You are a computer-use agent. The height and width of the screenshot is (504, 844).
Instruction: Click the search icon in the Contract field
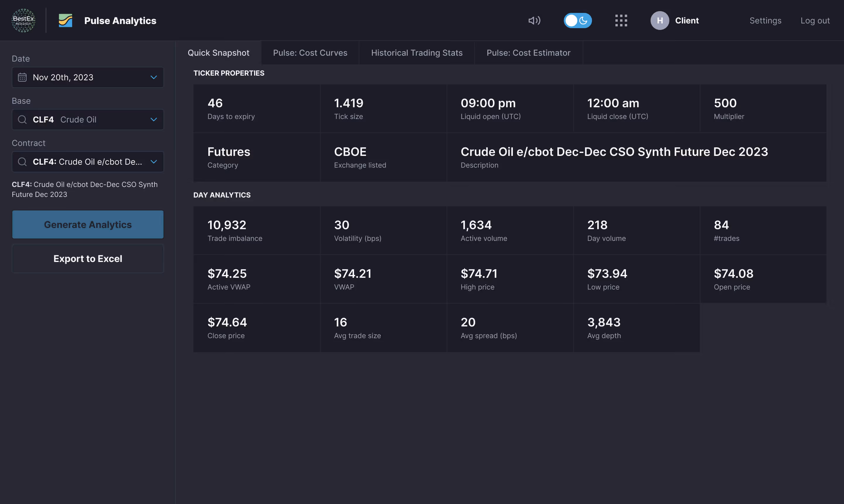[x=22, y=162]
